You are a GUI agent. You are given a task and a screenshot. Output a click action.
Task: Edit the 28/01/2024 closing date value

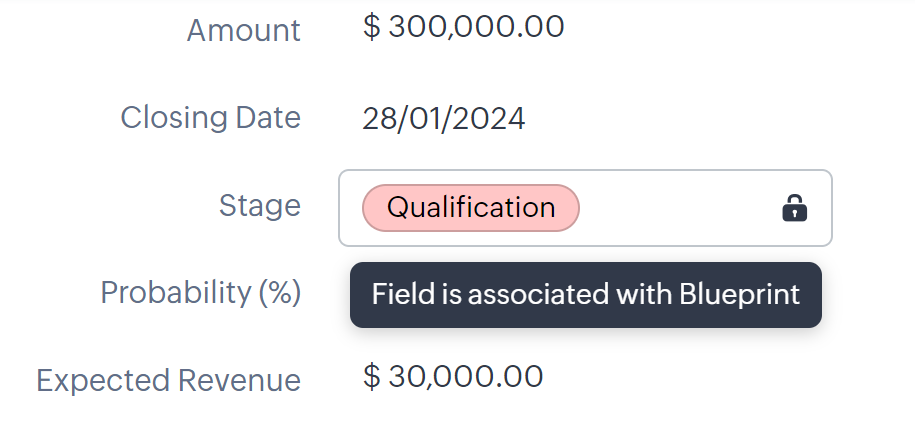coord(443,119)
